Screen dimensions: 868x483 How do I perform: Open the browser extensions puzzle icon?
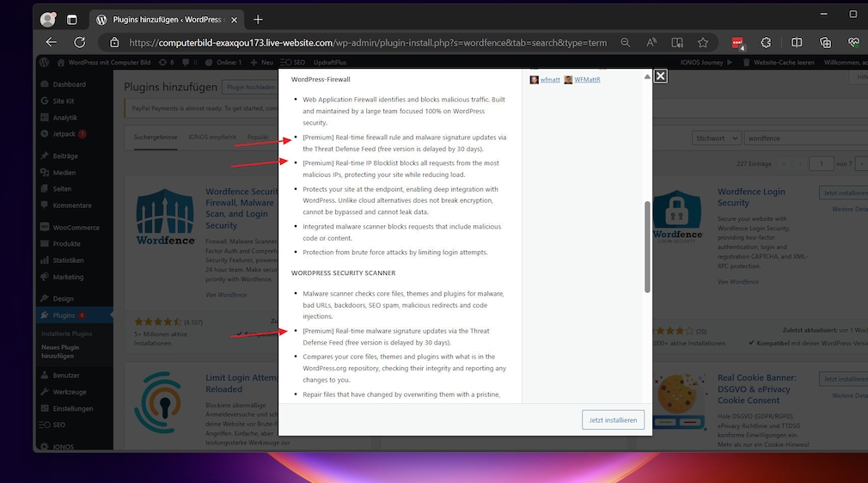(767, 42)
